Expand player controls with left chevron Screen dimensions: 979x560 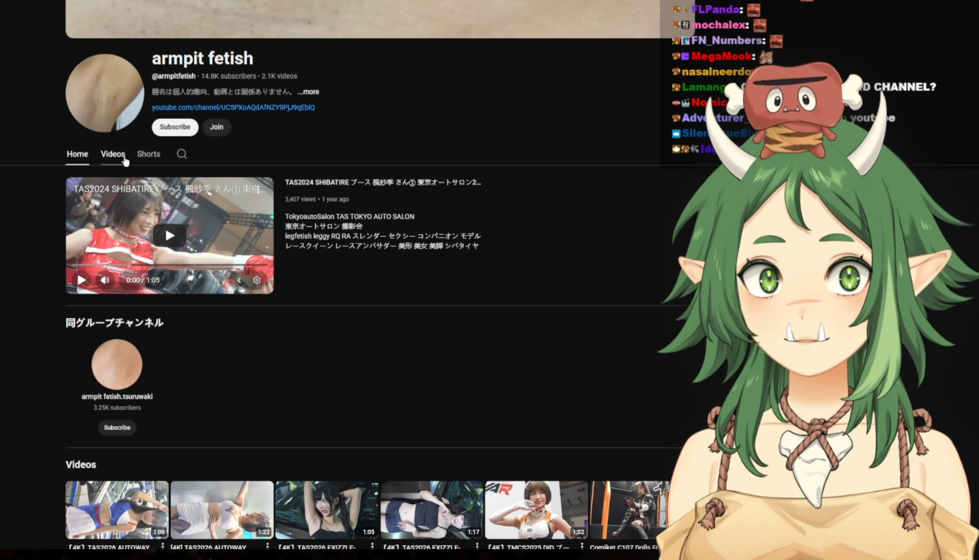coord(239,280)
